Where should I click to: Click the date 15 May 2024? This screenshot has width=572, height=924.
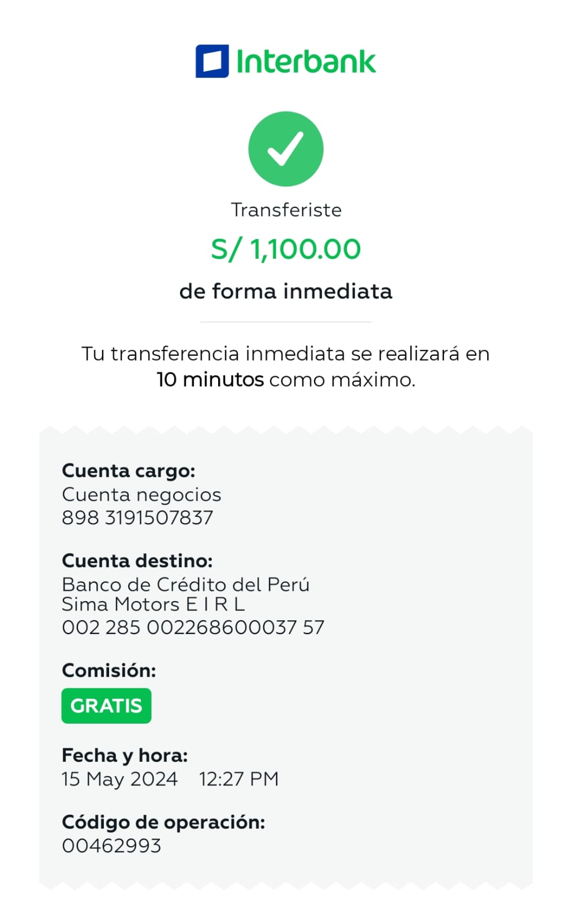click(119, 779)
